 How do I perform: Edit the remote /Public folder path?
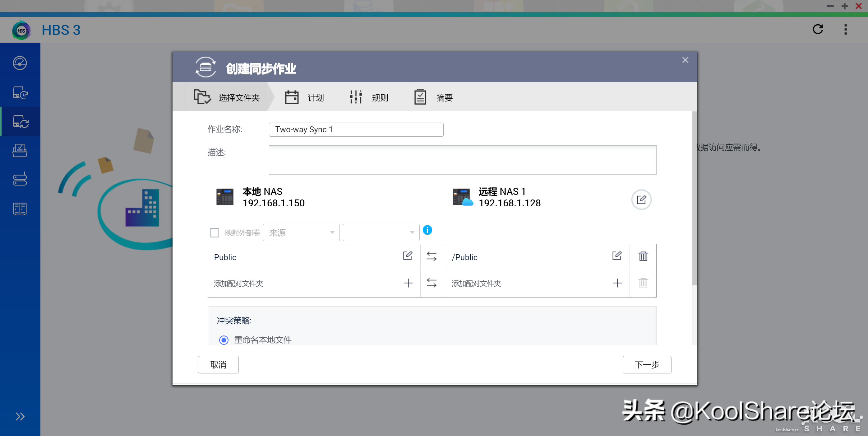pyautogui.click(x=616, y=256)
